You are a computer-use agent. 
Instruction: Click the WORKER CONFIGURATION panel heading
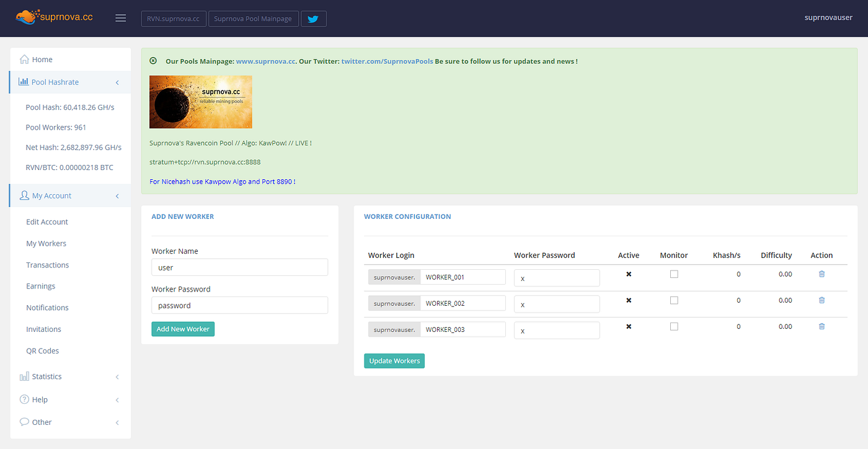(x=407, y=216)
